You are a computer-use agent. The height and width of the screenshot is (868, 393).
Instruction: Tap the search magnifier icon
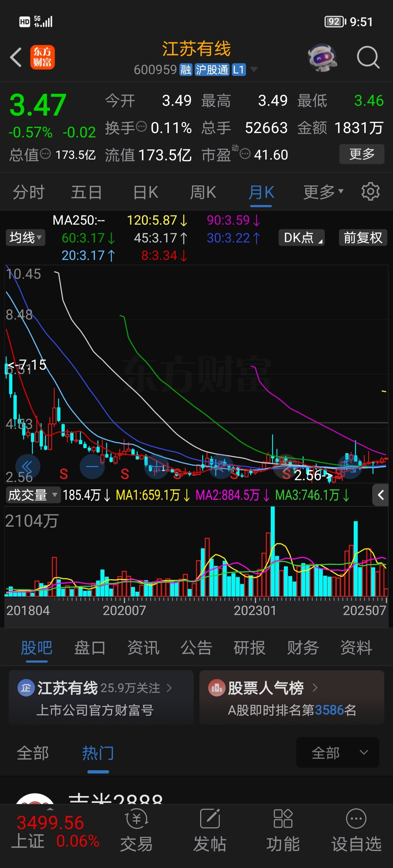pos(368,57)
